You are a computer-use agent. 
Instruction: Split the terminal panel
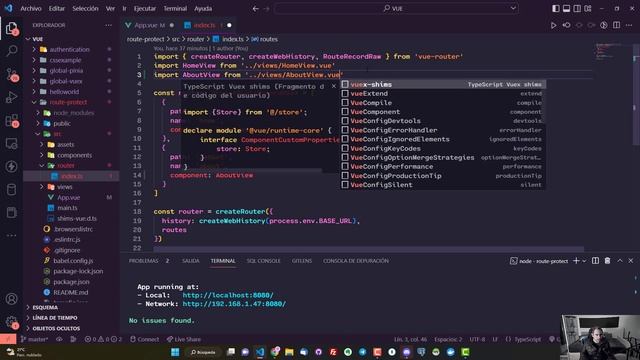596,261
